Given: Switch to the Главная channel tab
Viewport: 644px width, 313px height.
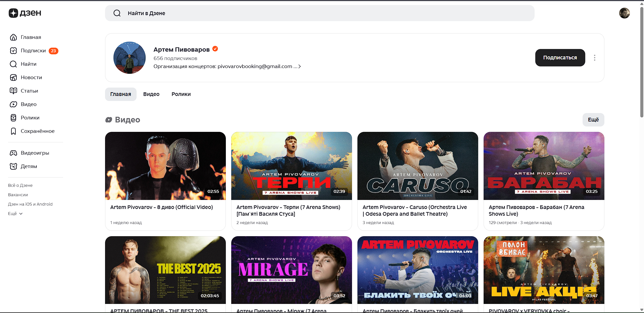Looking at the screenshot, I should point(121,94).
